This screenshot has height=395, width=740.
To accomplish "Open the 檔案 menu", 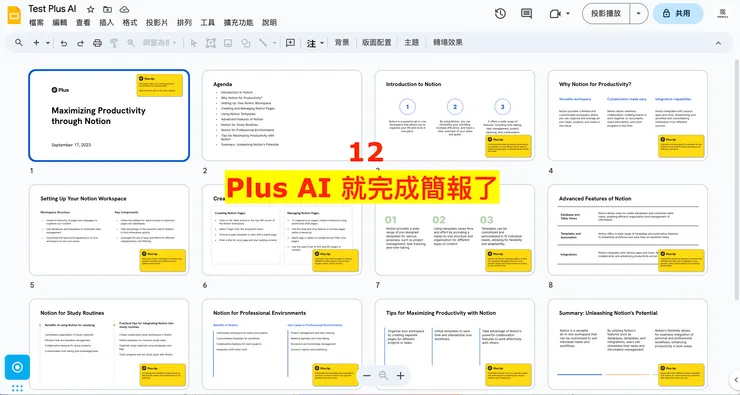I will (36, 23).
